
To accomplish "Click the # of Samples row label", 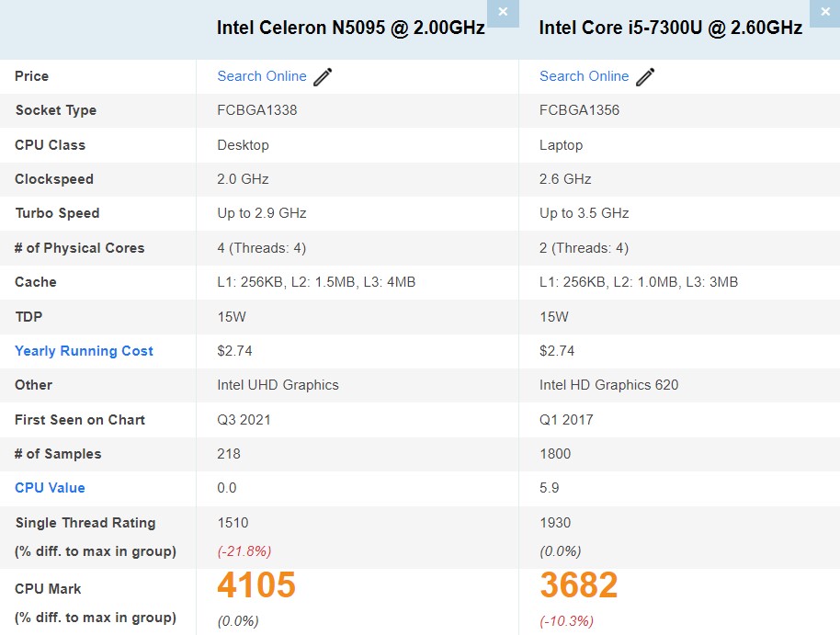I will (59, 454).
